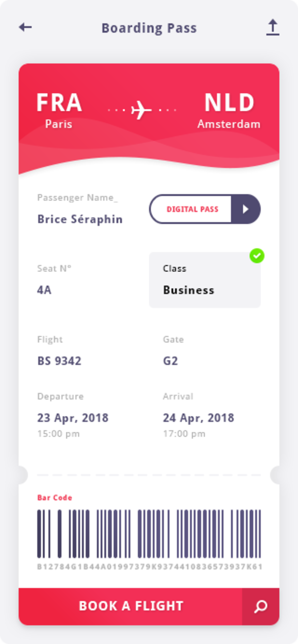
Task: Select seat number 4A
Action: [x=44, y=290]
